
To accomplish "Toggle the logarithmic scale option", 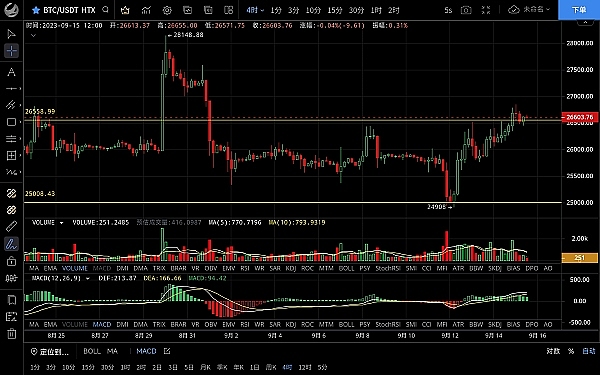I will pos(553,351).
